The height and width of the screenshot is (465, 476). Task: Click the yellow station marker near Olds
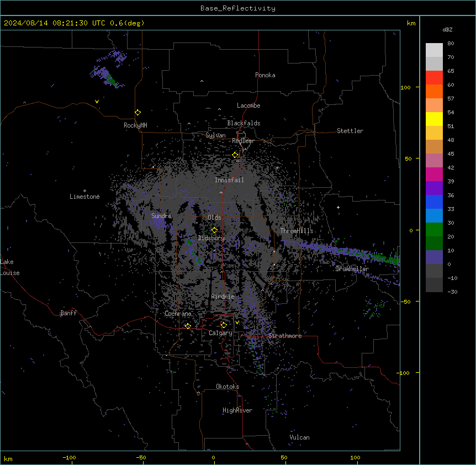214,230
